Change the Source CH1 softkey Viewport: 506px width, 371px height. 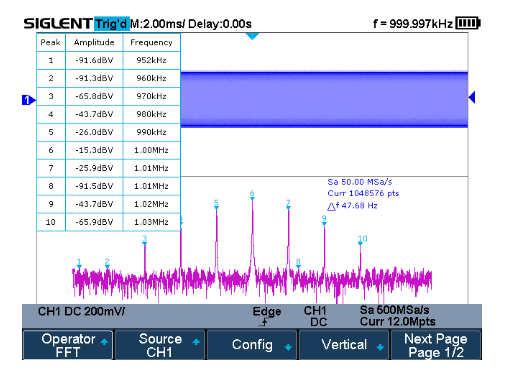point(160,345)
